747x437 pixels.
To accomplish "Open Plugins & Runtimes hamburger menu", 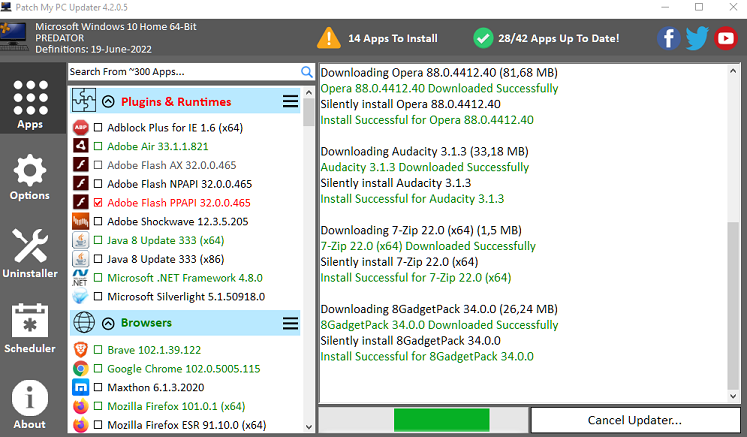I will point(290,101).
